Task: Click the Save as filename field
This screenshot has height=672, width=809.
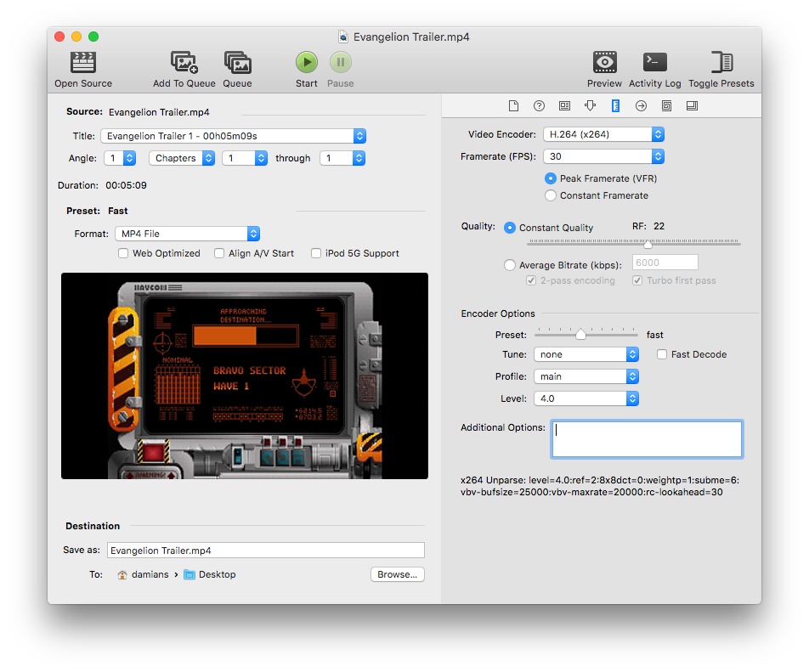Action: coord(266,551)
